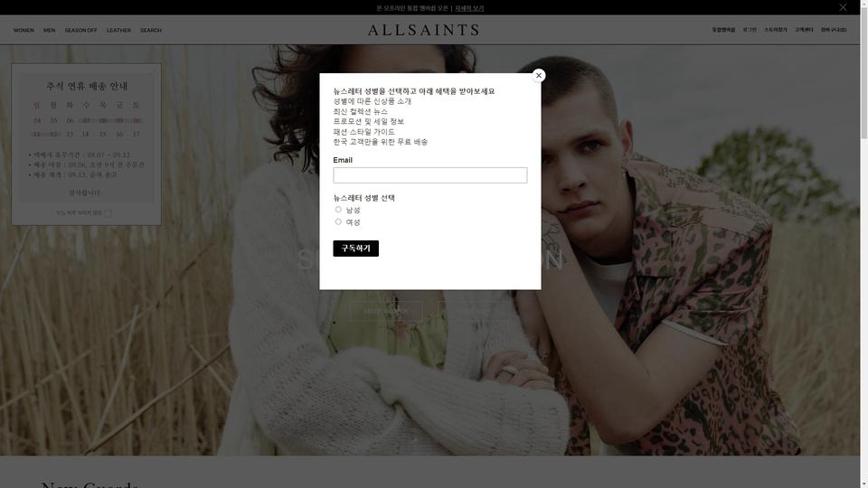This screenshot has width=868, height=488.
Task: Open the 통합멤버십 membership link
Action: (x=723, y=30)
